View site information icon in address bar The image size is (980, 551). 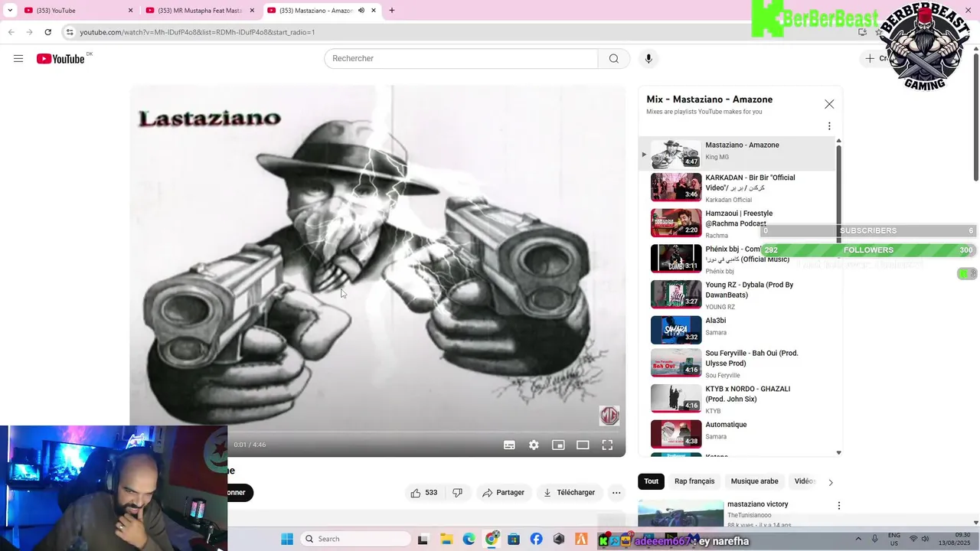(x=70, y=32)
